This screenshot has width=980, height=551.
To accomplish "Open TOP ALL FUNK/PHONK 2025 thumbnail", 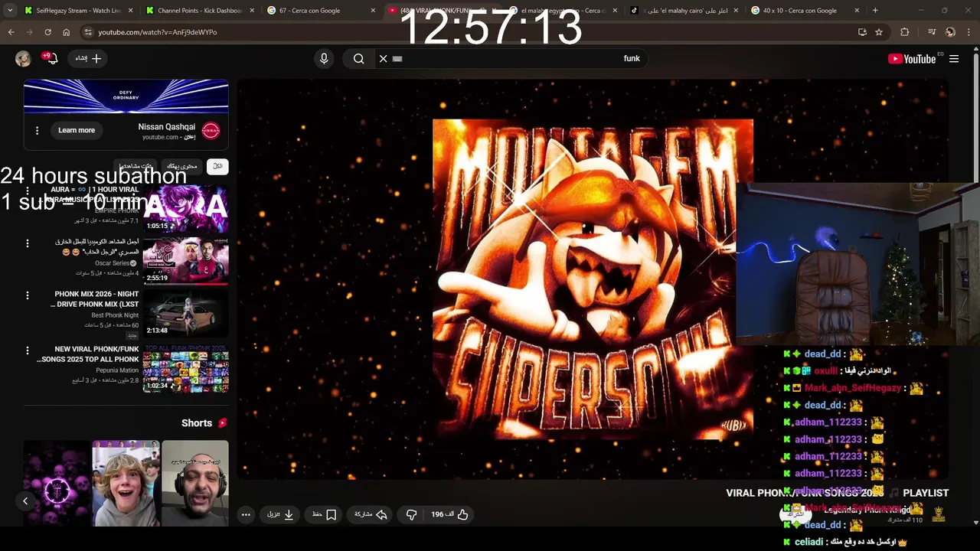I will pos(185,368).
